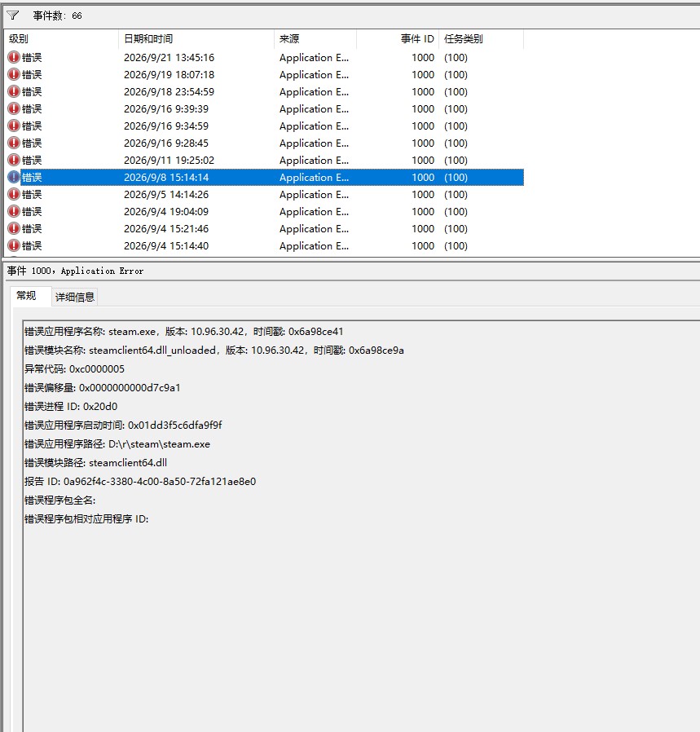Select event dated 2026/9/21 13:45:16

pos(264,57)
